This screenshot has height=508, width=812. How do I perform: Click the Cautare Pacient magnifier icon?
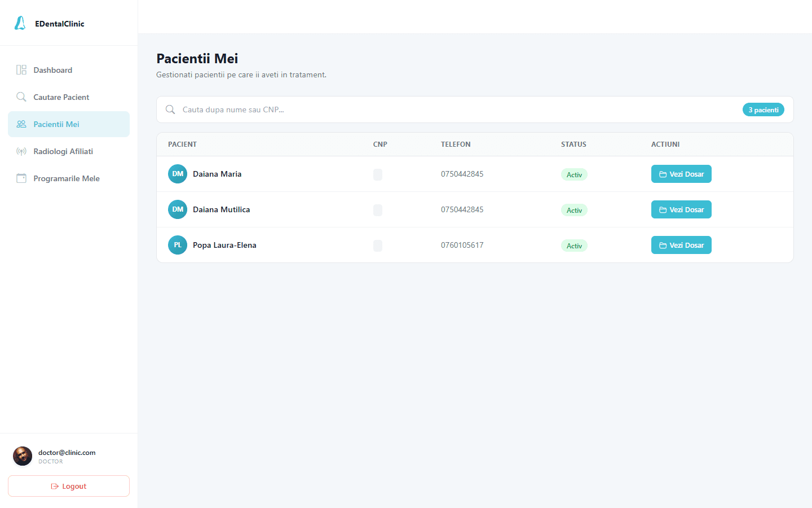(x=21, y=97)
